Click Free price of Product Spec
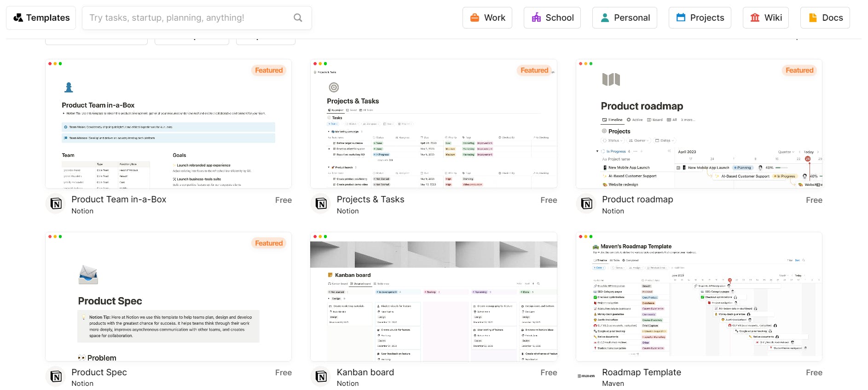Screen dimensions: 868x390 click(x=284, y=373)
